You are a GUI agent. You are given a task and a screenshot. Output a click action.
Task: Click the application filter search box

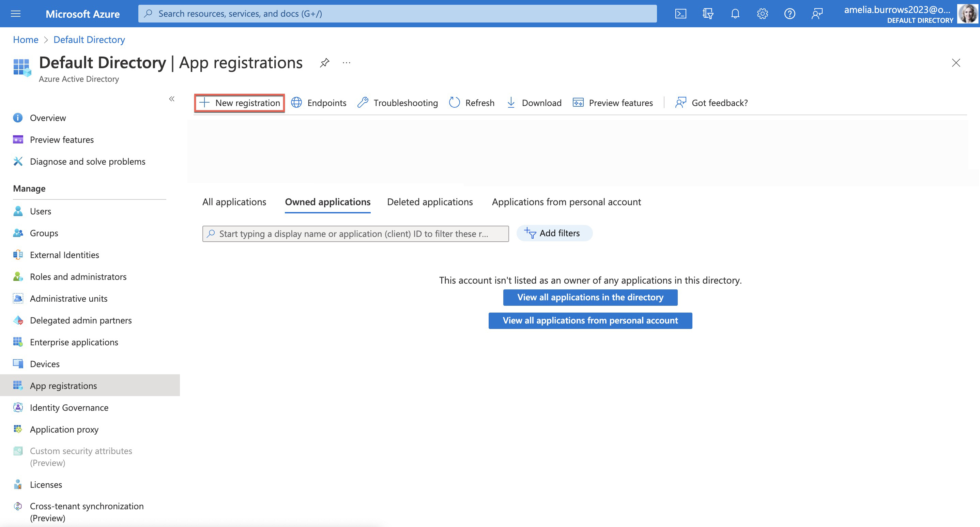click(355, 234)
